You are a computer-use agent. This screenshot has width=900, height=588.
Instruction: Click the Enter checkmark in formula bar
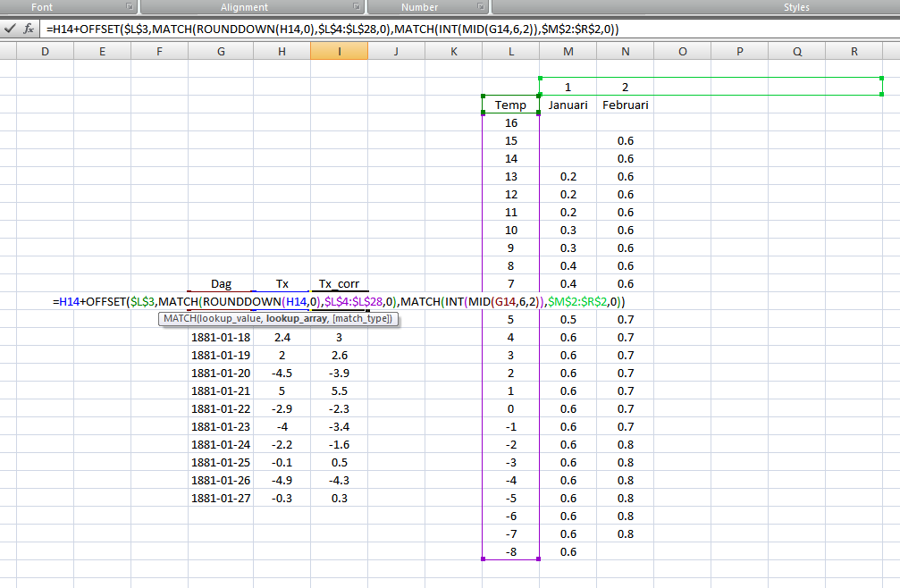point(9,29)
